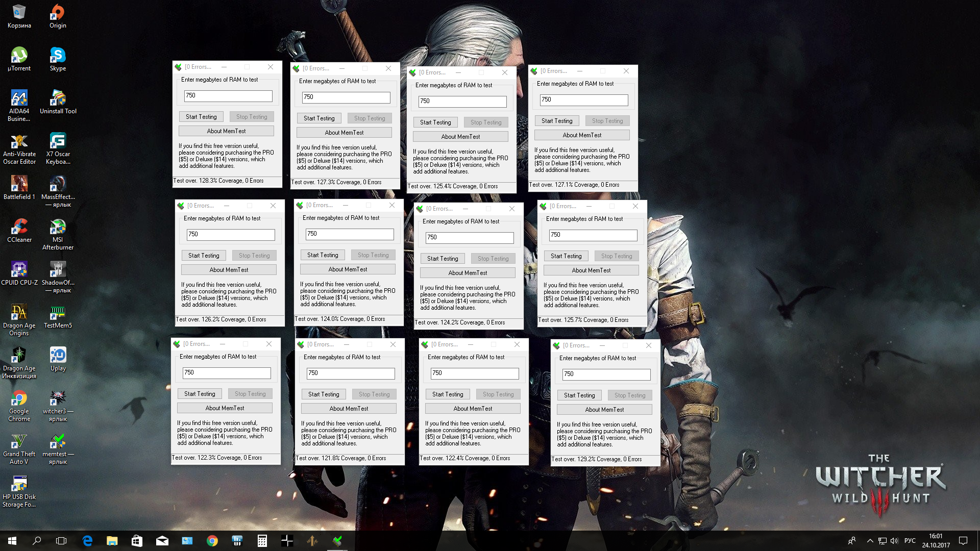The width and height of the screenshot is (980, 551).
Task: Click the volume icon in system tray
Action: [894, 541]
